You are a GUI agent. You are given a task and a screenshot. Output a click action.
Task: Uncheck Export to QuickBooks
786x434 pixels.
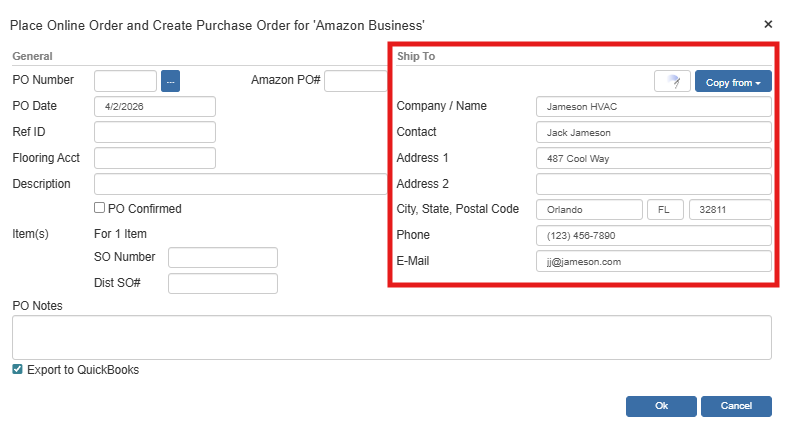coord(17,369)
